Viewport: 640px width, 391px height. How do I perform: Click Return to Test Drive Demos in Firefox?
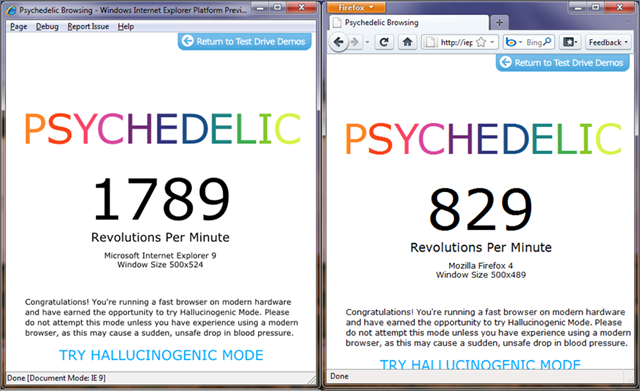[562, 63]
